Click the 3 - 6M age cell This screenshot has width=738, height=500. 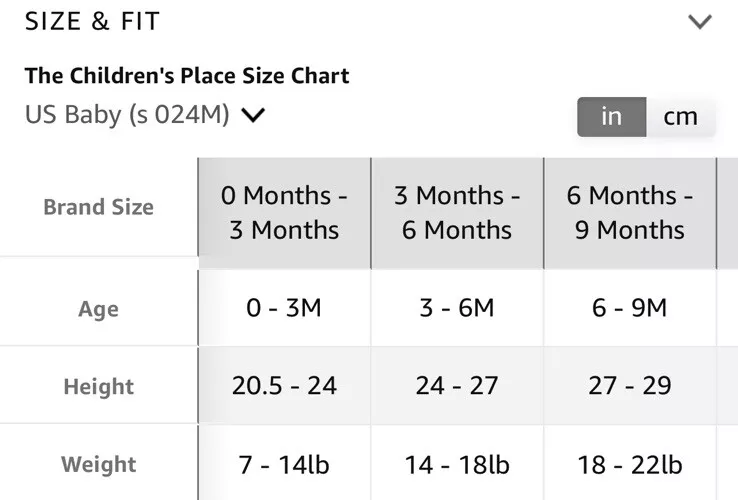coord(457,308)
